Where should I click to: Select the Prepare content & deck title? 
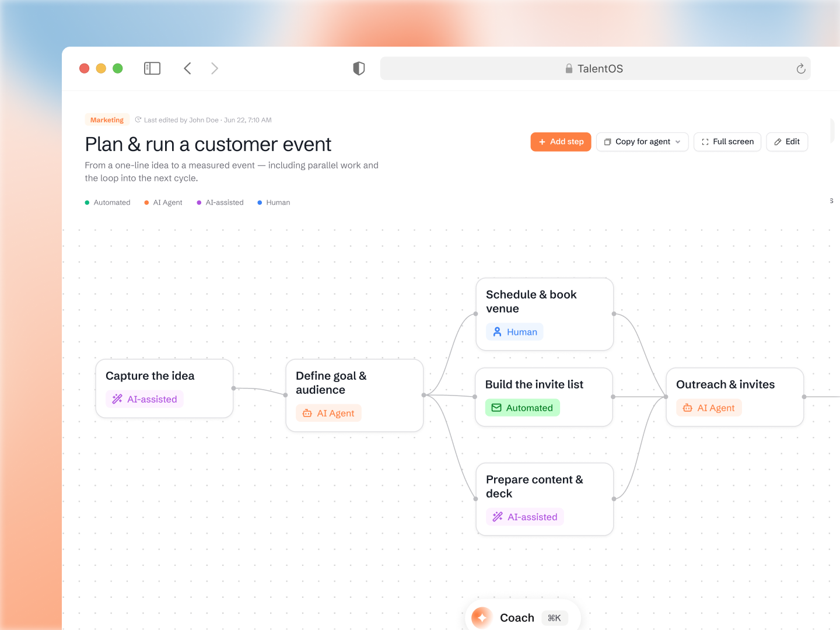click(534, 487)
